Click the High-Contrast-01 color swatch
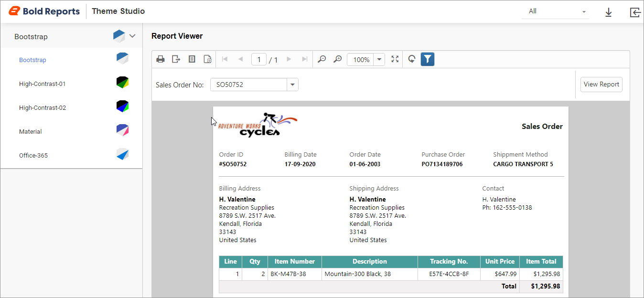This screenshot has width=644, height=298. point(123,82)
